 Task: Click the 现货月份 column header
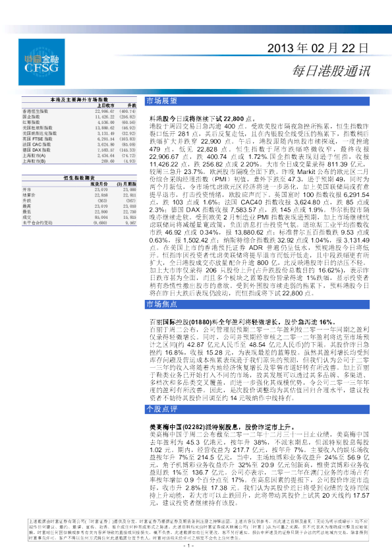(x=99, y=184)
